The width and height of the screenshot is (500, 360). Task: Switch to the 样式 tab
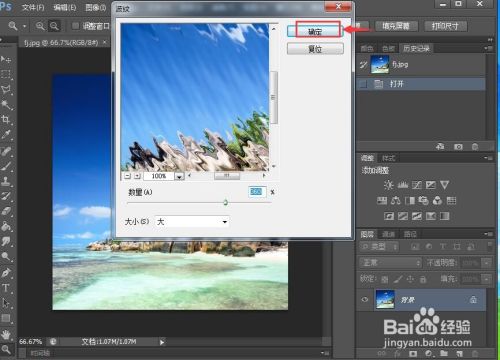point(388,158)
